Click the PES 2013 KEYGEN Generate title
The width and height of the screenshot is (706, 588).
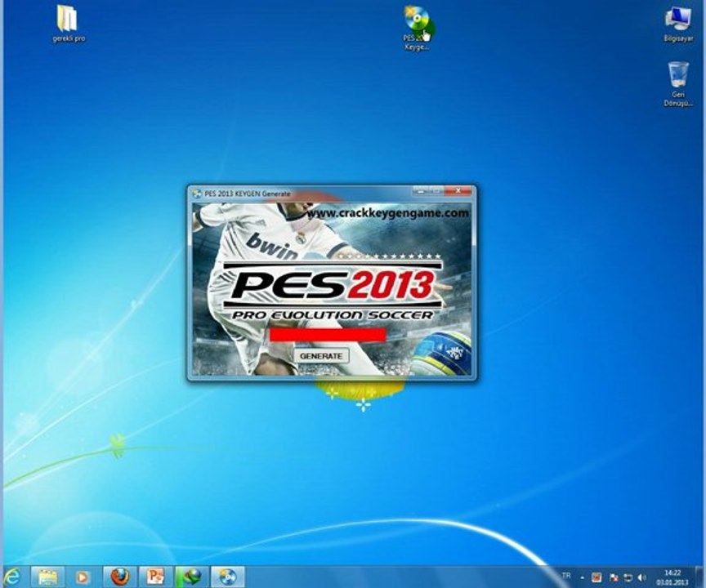click(x=248, y=194)
